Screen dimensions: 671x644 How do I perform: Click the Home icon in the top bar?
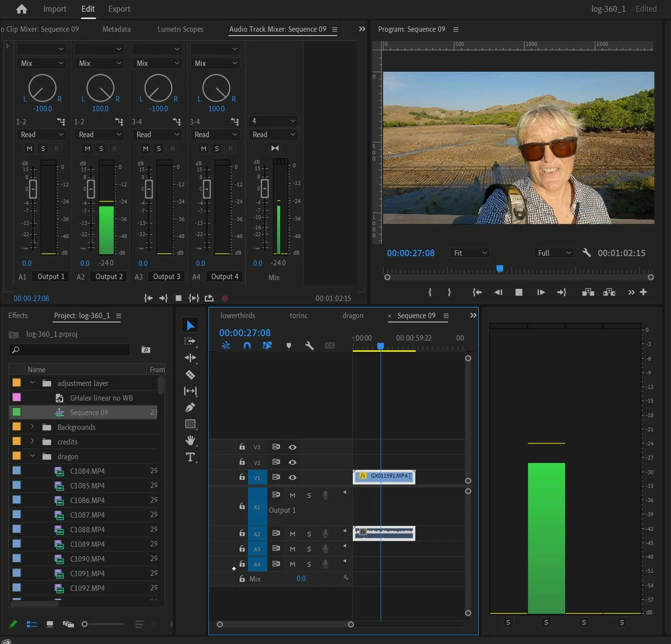pyautogui.click(x=21, y=9)
